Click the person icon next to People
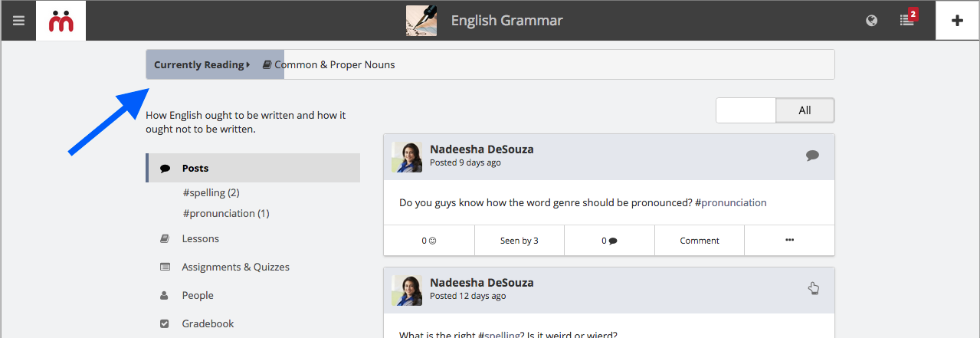 pos(165,296)
